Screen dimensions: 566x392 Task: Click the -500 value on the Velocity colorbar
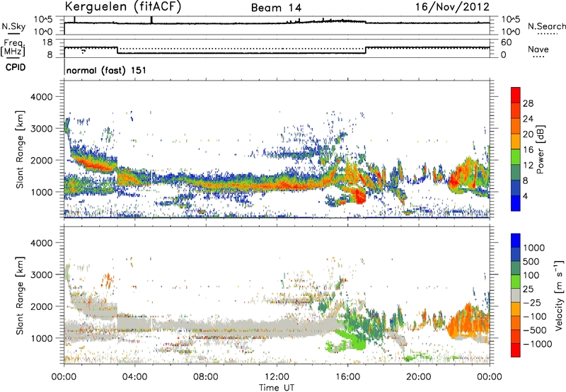click(534, 330)
